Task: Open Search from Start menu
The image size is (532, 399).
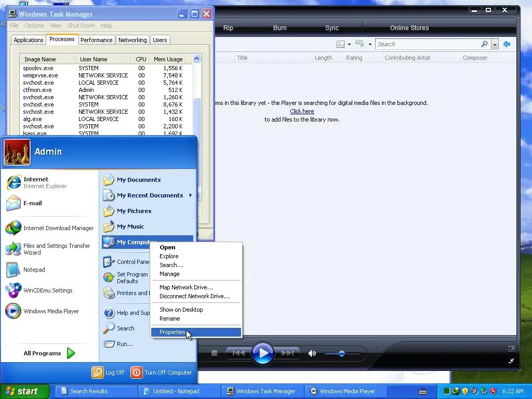Action: (126, 328)
